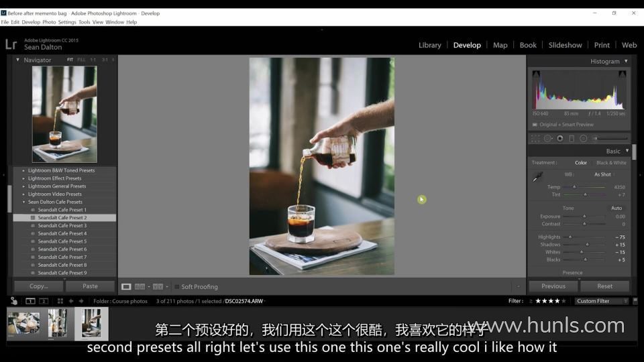Screen dimensions: 644x362
Task: Toggle shadow clipping indicator in histogram
Action: pos(536,74)
